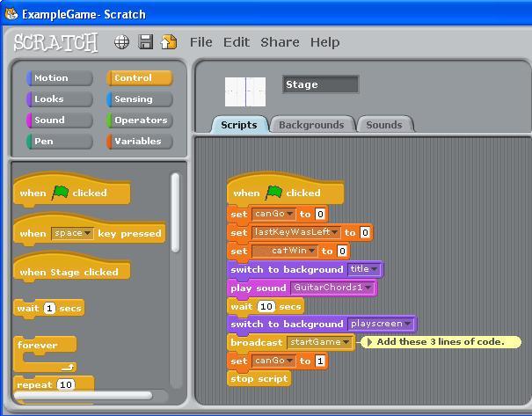Switch to the Scripts tab
The width and height of the screenshot is (532, 416).
(239, 125)
